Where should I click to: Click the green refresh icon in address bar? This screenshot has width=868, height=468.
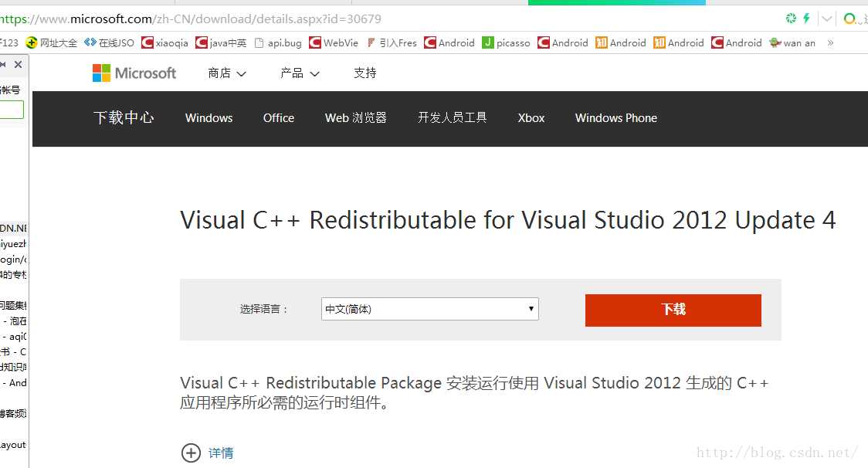pyautogui.click(x=791, y=19)
